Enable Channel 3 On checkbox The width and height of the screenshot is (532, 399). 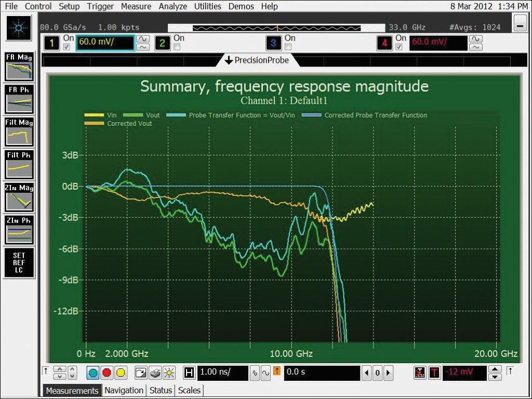[x=288, y=47]
